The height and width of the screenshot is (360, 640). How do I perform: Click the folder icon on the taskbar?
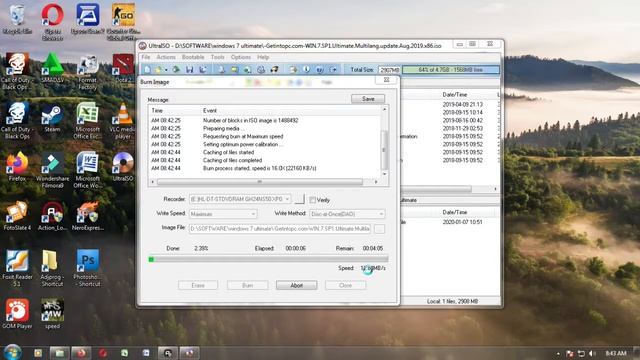pyautogui.click(x=59, y=353)
